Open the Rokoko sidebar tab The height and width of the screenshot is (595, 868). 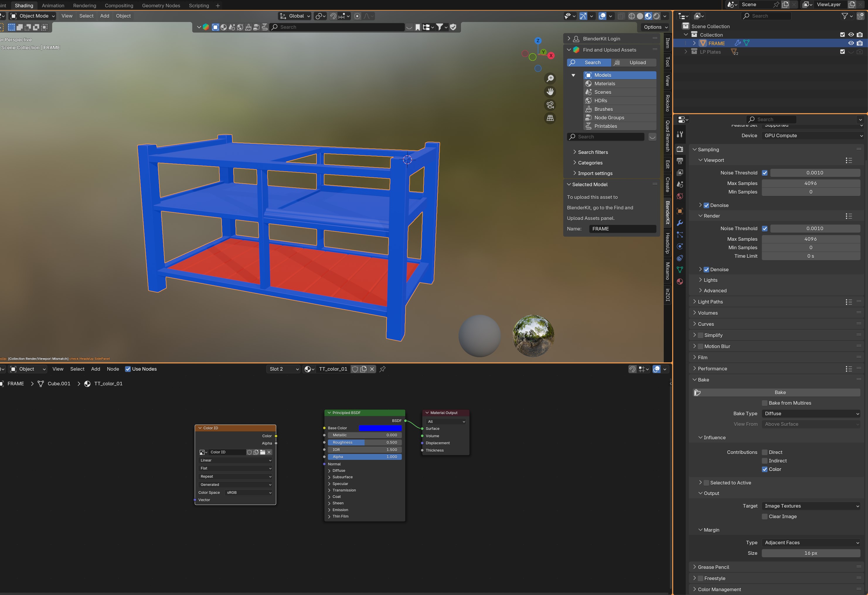pyautogui.click(x=668, y=103)
